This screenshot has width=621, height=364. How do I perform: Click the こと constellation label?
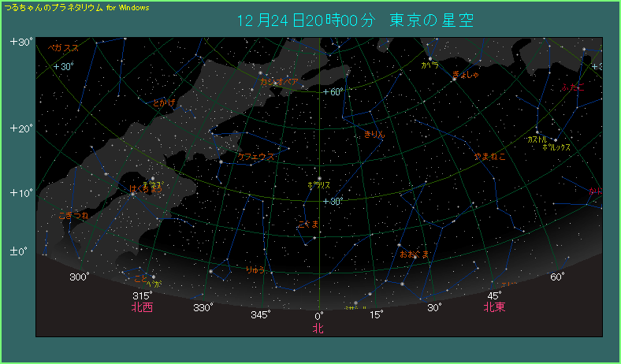tap(140, 278)
